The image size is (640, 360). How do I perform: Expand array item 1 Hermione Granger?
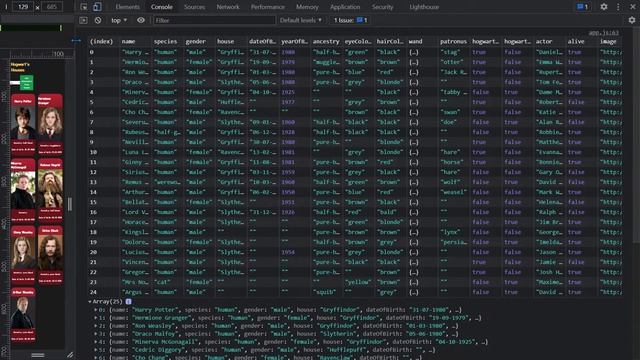[x=96, y=318]
